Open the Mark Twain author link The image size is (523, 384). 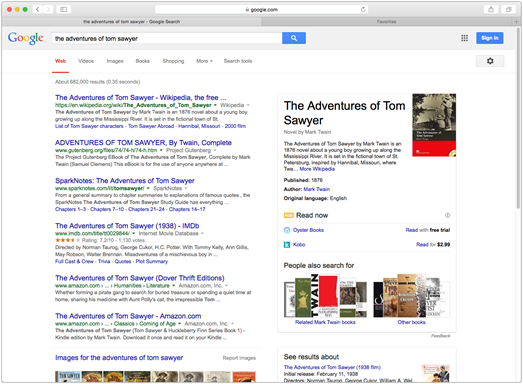tap(317, 189)
